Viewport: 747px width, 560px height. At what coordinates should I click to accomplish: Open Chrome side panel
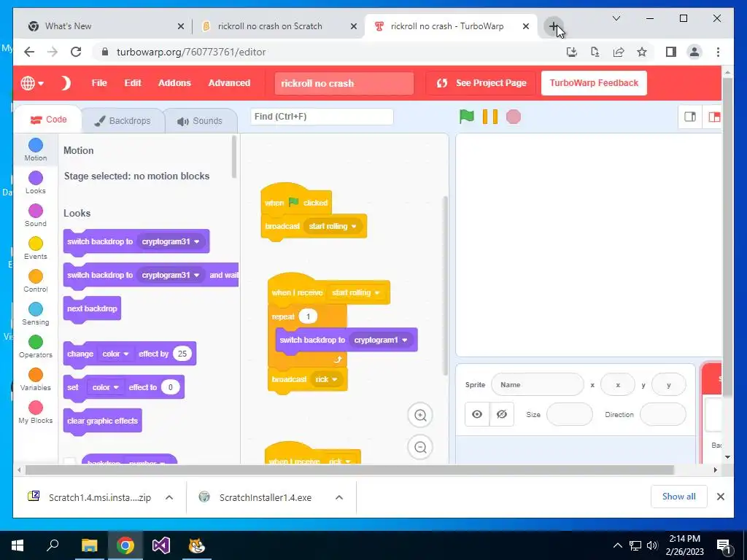point(671,52)
